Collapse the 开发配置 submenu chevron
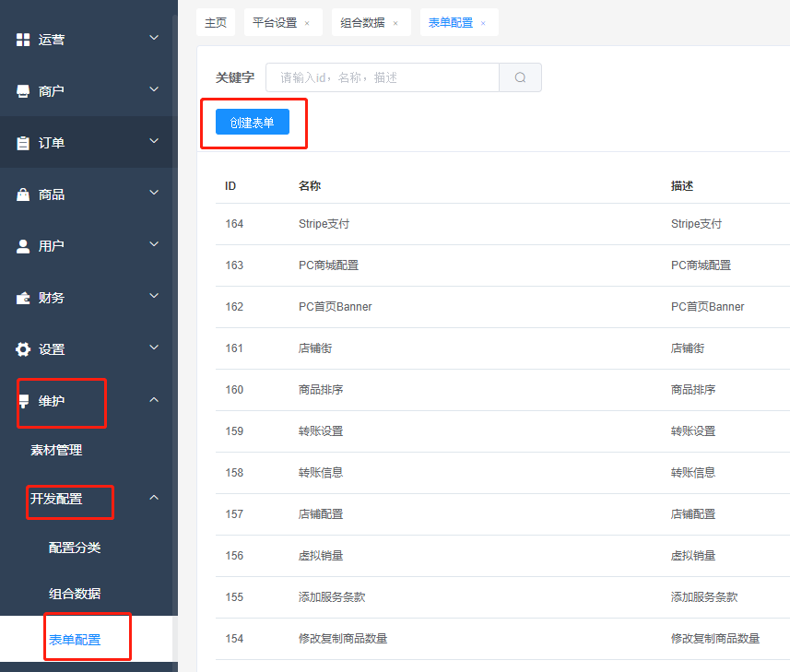This screenshot has width=790, height=672. (154, 498)
